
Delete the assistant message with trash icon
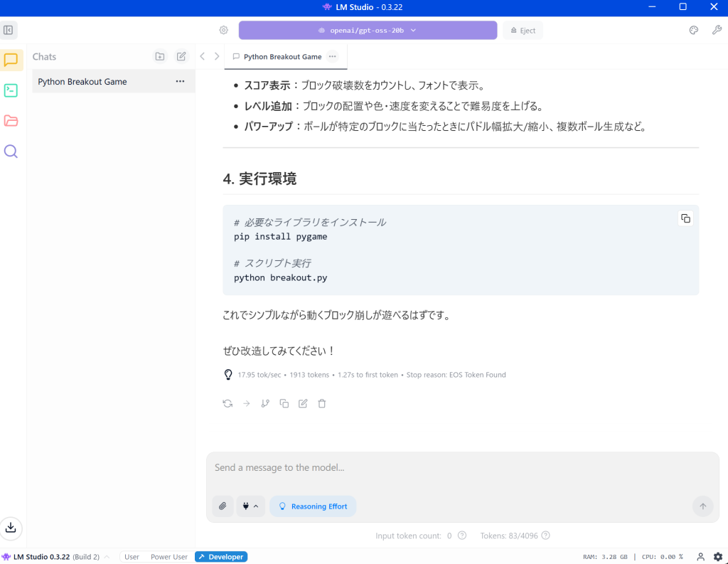pos(322,403)
